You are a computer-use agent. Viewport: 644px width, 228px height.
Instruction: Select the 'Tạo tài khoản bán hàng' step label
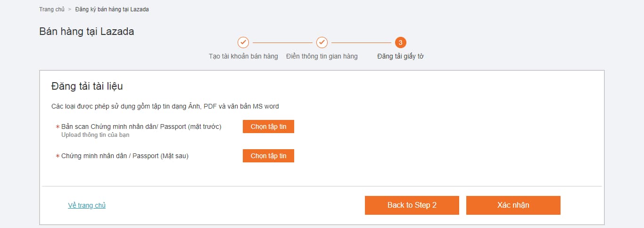point(243,56)
